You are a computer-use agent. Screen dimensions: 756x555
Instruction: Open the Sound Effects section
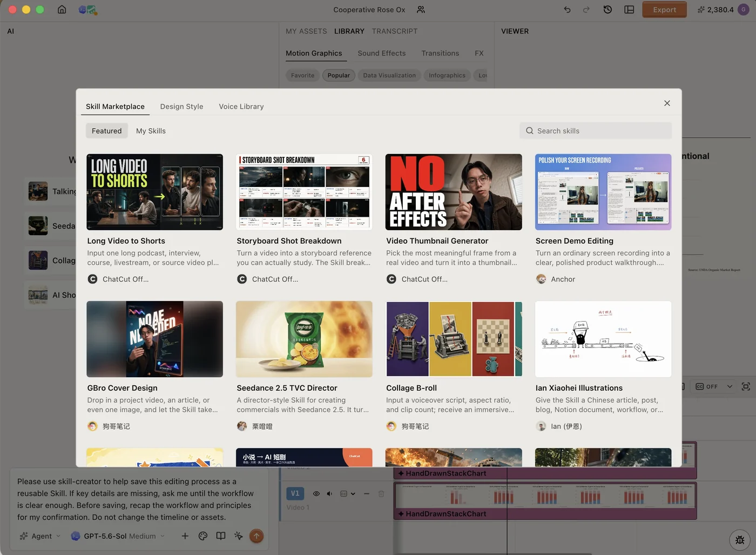(382, 53)
